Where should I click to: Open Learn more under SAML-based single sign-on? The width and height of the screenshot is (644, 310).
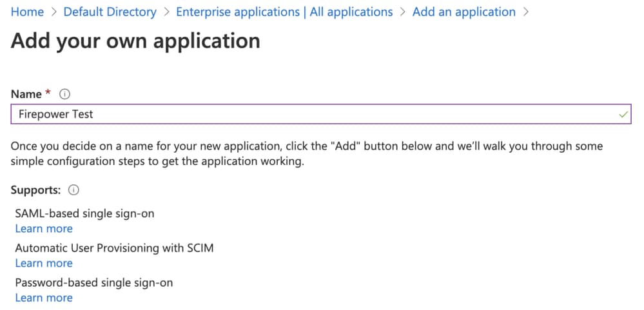pos(44,229)
